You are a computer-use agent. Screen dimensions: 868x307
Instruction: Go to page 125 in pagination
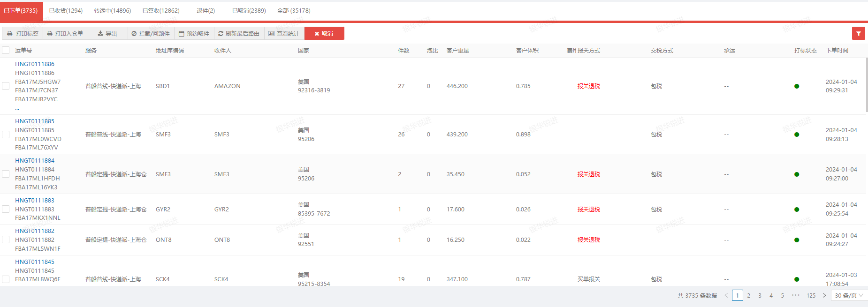(x=811, y=295)
